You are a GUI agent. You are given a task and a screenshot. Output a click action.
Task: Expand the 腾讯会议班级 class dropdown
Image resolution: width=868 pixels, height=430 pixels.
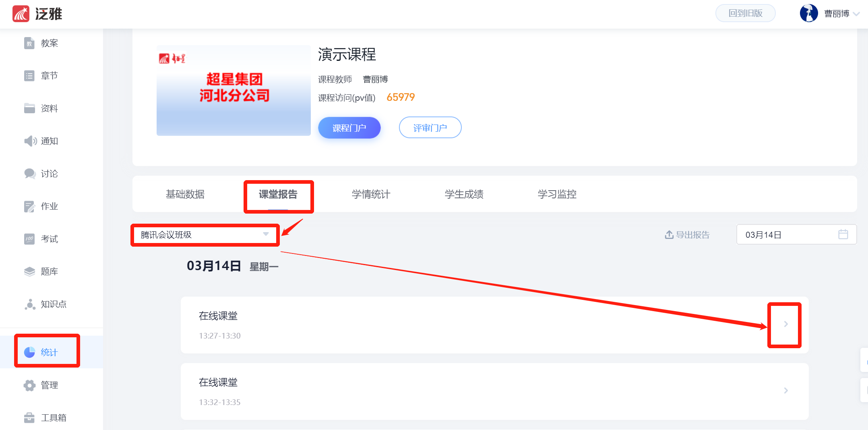(x=205, y=235)
